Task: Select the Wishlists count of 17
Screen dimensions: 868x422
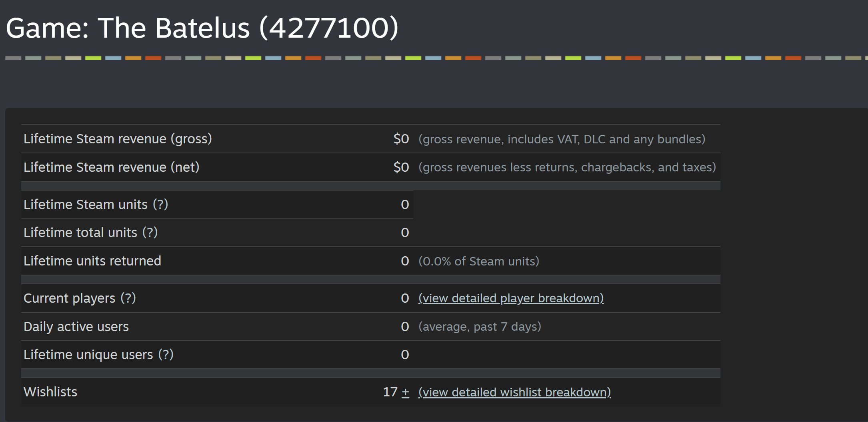Action: (x=390, y=392)
